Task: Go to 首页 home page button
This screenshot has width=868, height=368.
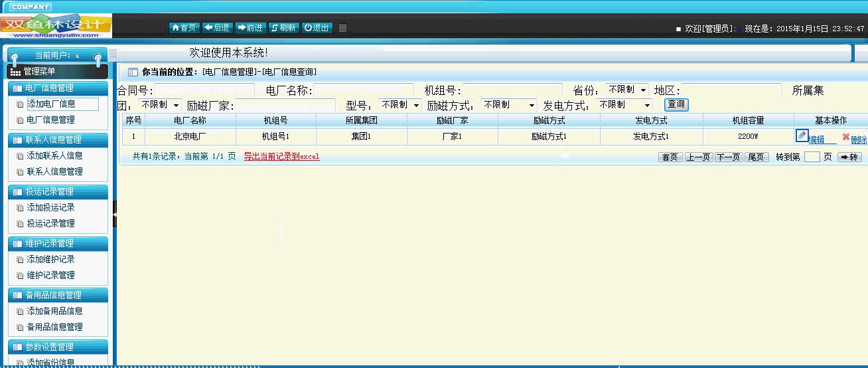Action: 184,28
